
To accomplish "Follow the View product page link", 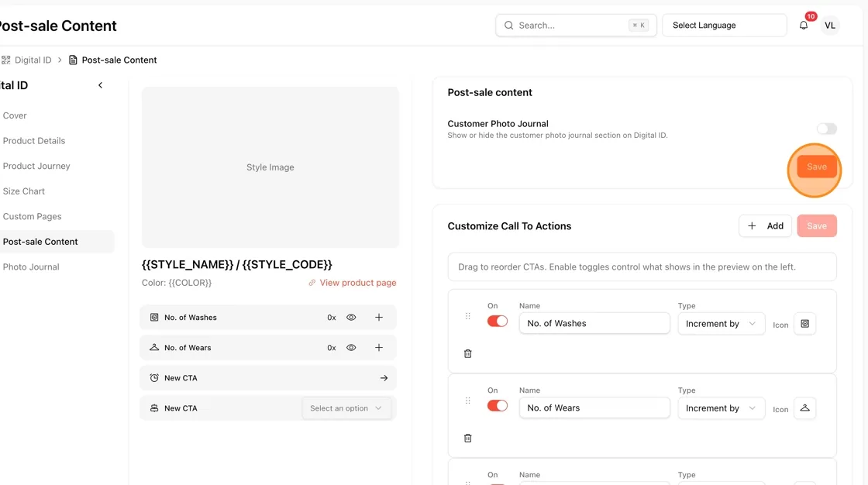I will tap(357, 283).
